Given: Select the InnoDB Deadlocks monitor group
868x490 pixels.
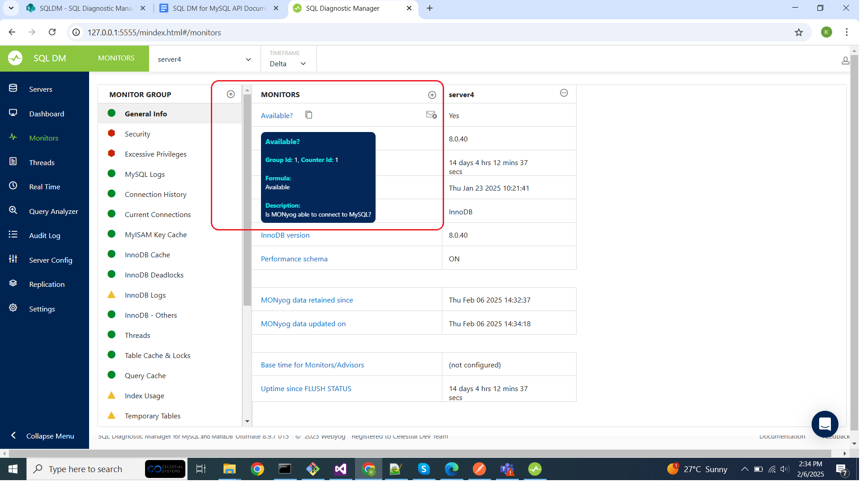Looking at the screenshot, I should (154, 275).
